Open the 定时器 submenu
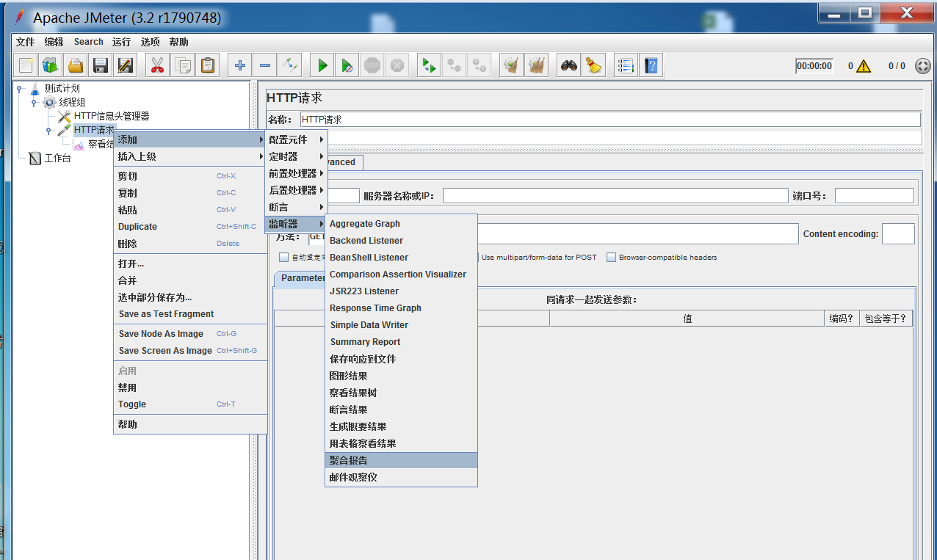 [x=296, y=156]
